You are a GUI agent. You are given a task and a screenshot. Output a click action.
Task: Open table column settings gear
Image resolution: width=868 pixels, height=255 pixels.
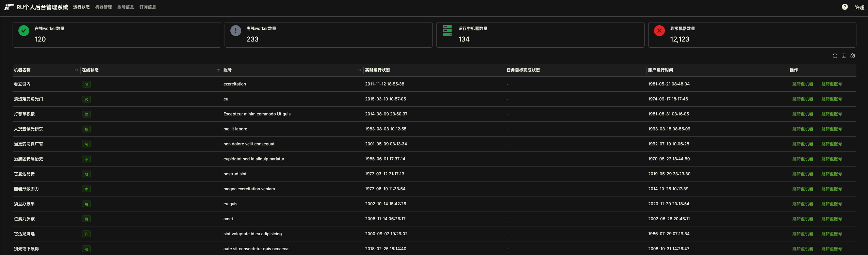[852, 56]
